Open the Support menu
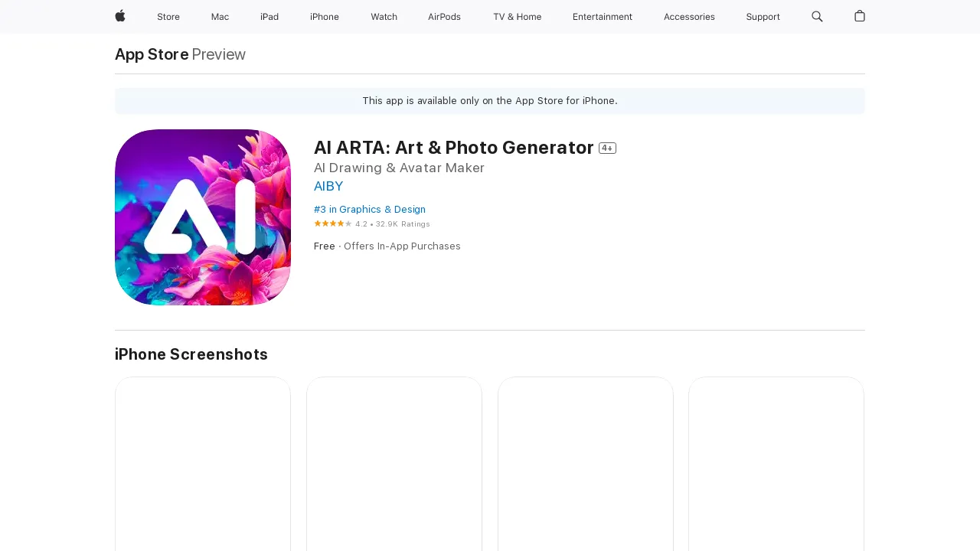The image size is (980, 551). pyautogui.click(x=763, y=17)
